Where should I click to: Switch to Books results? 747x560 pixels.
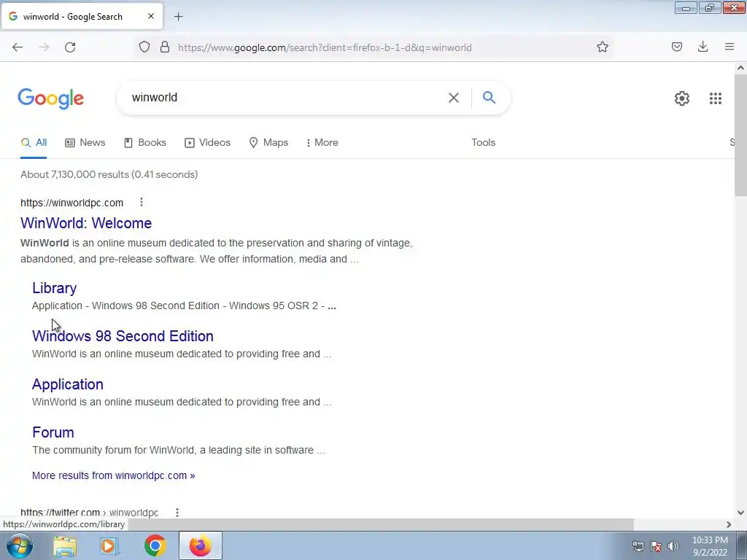point(145,142)
